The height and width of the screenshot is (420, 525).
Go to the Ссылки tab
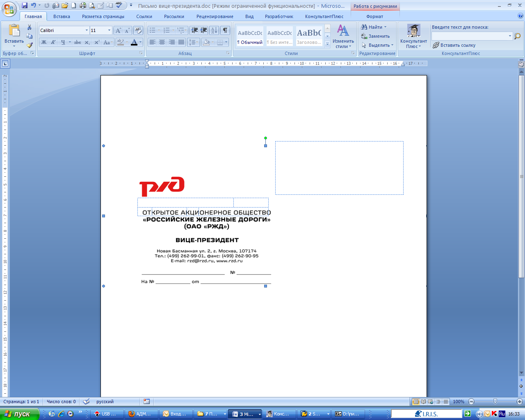[144, 16]
